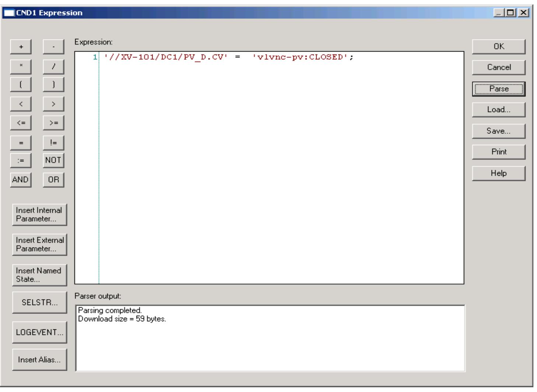This screenshot has height=392, width=537.
Task: Cancel the expression dialog
Action: 499,67
